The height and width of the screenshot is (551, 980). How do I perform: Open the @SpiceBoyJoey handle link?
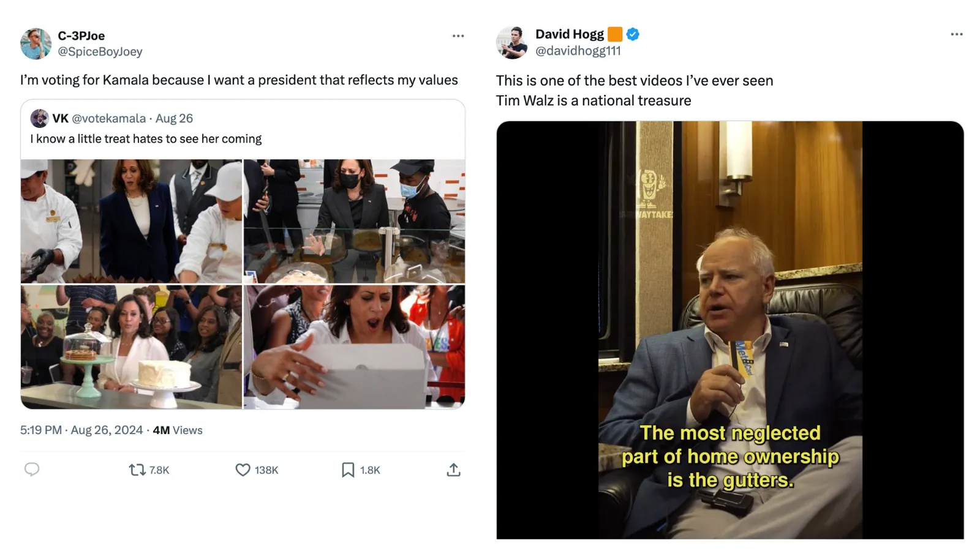[x=100, y=52]
